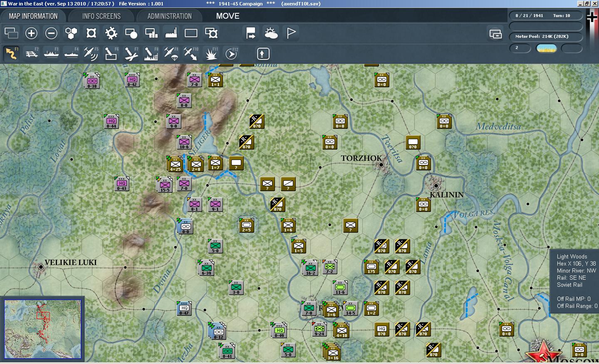Click the up-arrow box toolbar icon
The image size is (599, 364).
tap(262, 54)
